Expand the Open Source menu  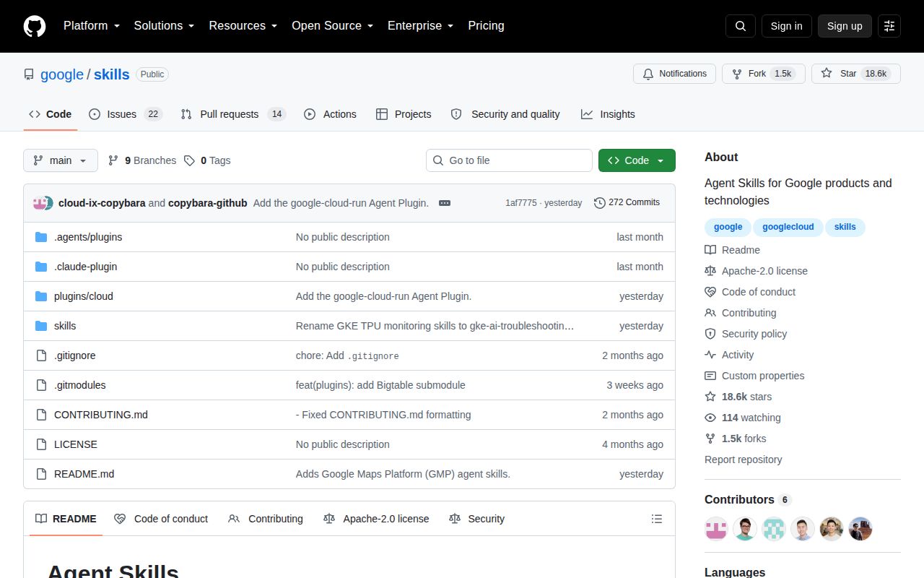(x=332, y=26)
